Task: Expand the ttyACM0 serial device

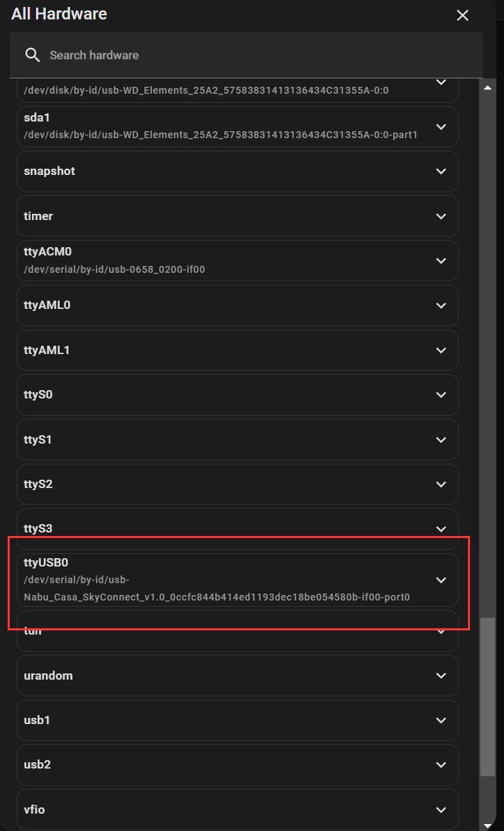Action: (441, 260)
